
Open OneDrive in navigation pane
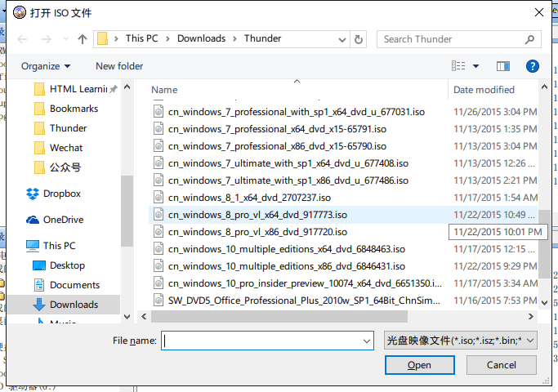55,220
